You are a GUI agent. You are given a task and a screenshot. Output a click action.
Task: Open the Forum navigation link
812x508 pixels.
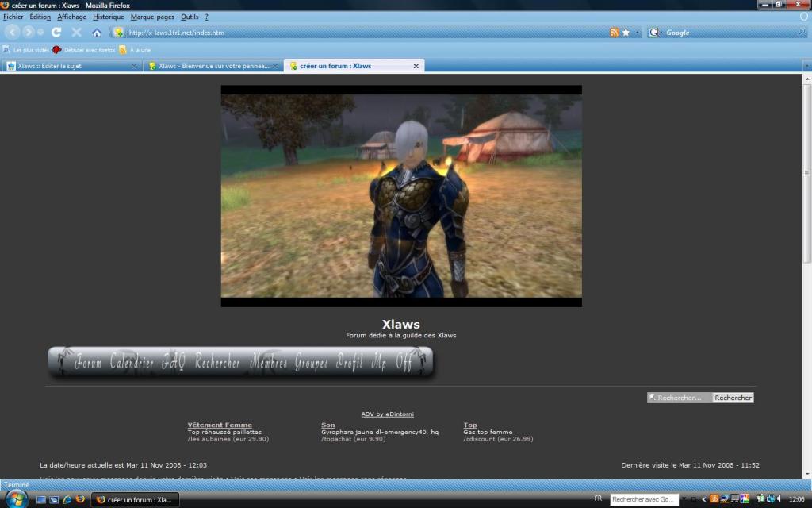88,362
